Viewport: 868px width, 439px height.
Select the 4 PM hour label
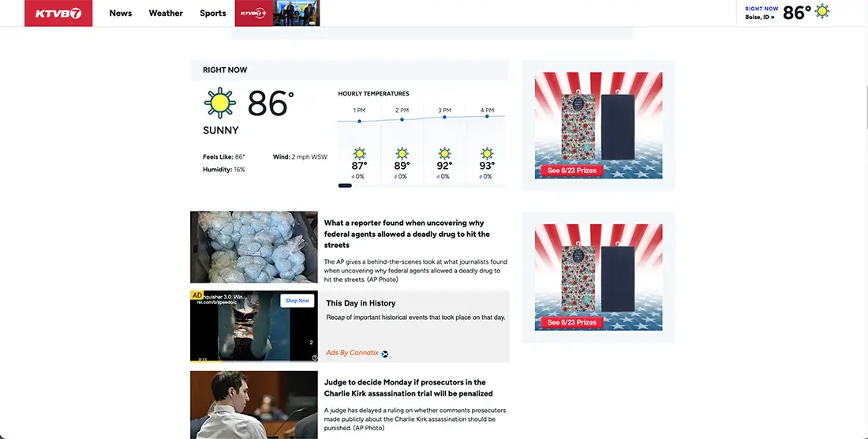487,111
